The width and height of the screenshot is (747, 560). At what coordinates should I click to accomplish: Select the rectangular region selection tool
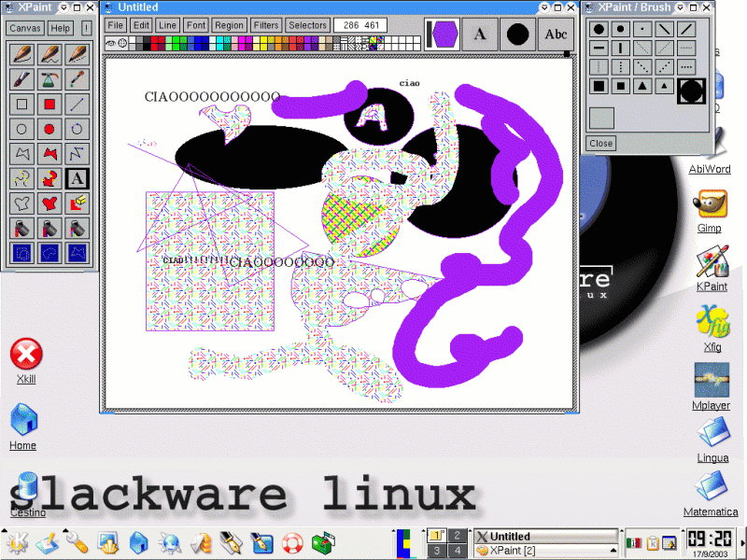tap(21, 253)
